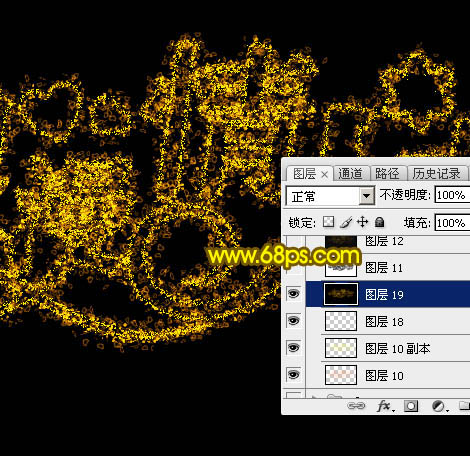This screenshot has width=470, height=456.
Task: Select the 图层 19 thumbnail
Action: [x=341, y=294]
